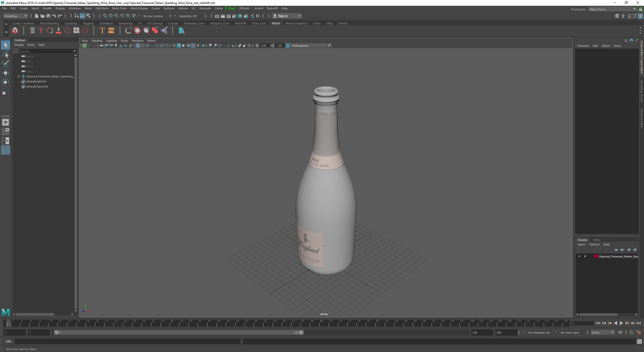
Task: Click the Open Scene folder icon
Action: tap(42, 16)
